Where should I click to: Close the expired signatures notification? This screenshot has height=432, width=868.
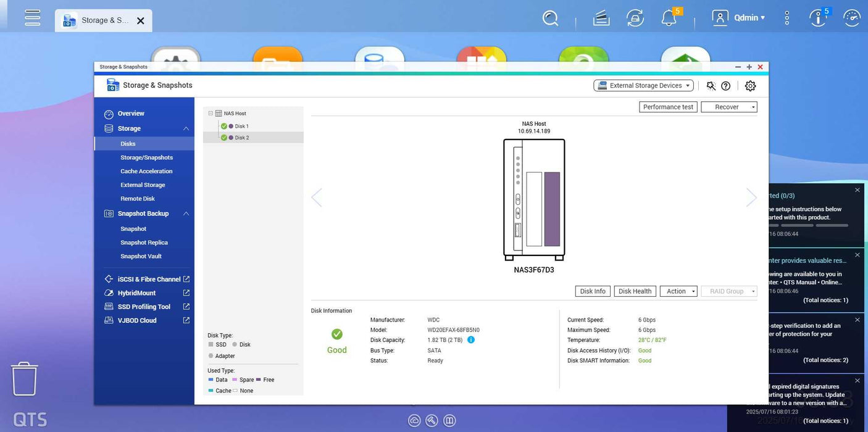pyautogui.click(x=857, y=380)
